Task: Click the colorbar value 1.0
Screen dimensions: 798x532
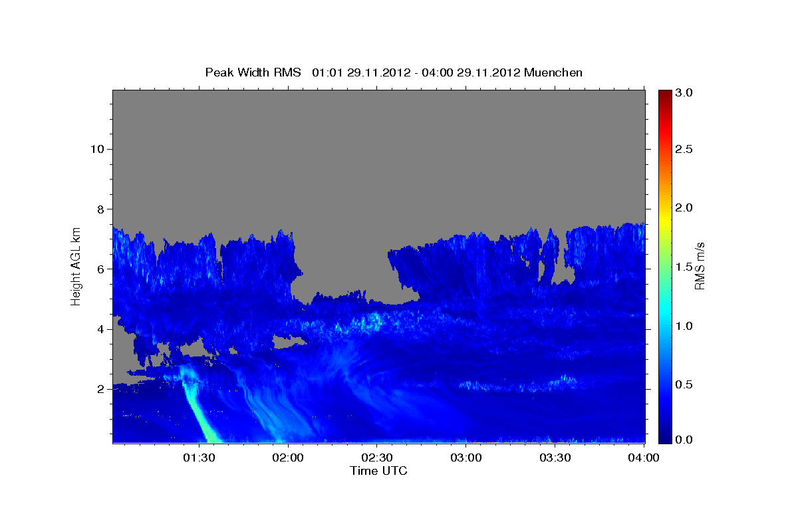Action: coord(685,326)
